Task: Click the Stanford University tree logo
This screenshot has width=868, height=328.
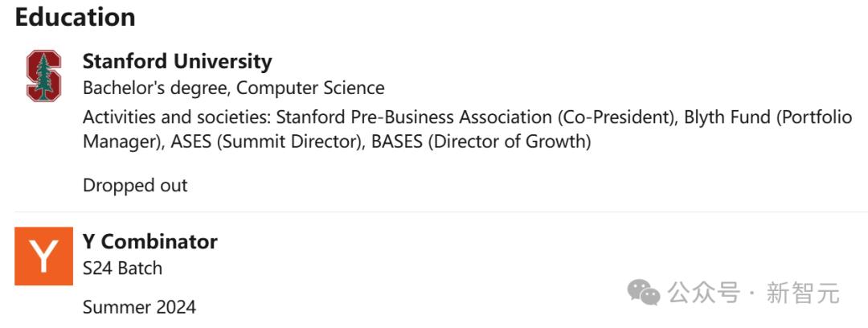Action: point(43,75)
